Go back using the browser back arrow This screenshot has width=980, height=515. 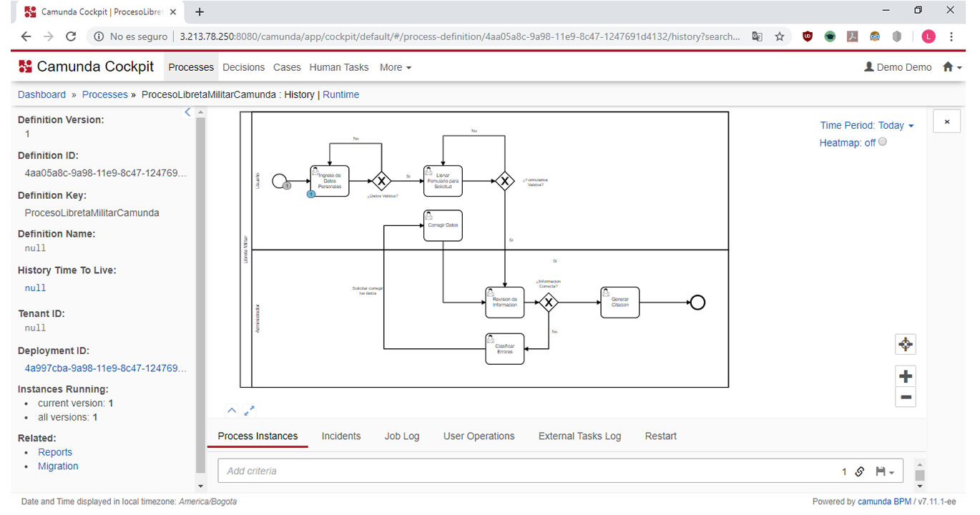26,36
